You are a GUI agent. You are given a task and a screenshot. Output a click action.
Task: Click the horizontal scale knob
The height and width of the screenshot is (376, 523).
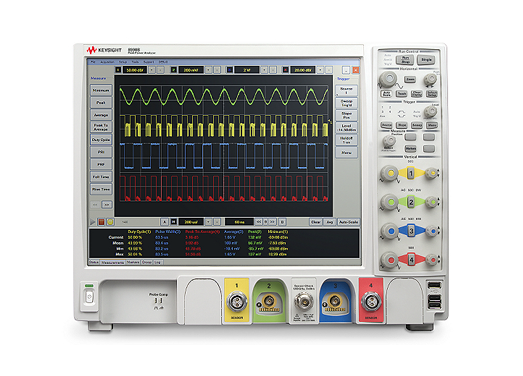[388, 79]
